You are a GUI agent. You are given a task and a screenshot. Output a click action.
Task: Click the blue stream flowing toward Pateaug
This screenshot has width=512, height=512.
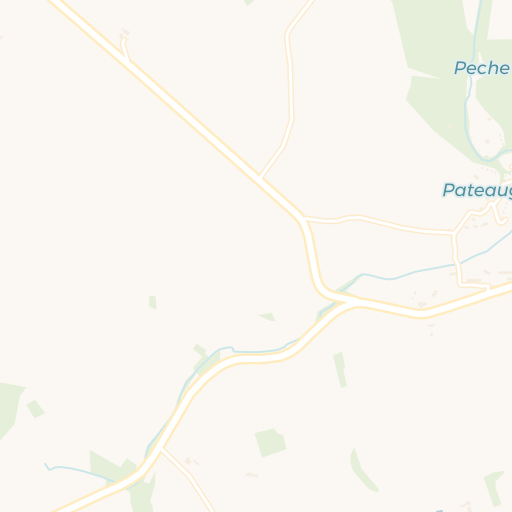[417, 272]
